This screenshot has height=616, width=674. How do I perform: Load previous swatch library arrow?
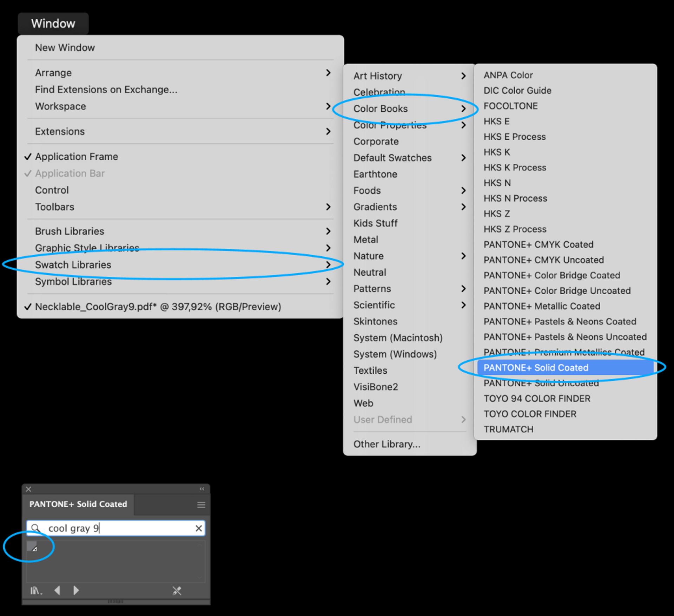point(57,590)
